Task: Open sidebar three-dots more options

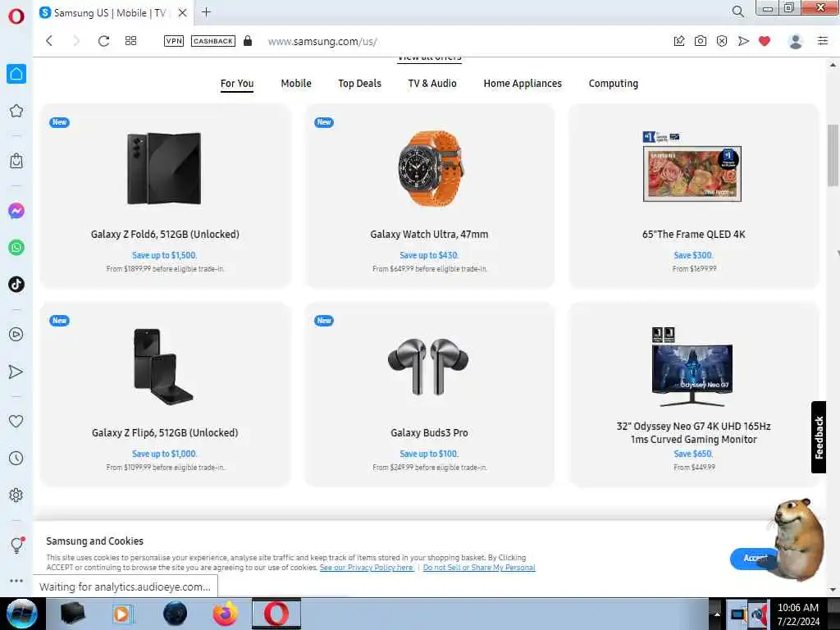Action: coord(16,581)
